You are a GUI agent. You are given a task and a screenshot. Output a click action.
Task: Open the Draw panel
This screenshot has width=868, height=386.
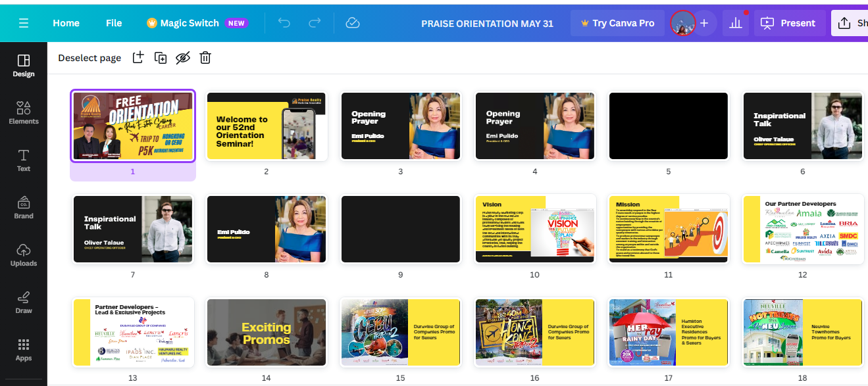point(24,302)
